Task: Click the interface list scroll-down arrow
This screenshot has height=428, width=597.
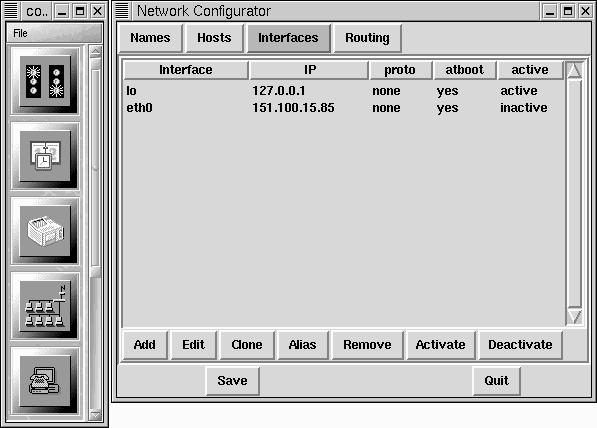Action: click(x=574, y=316)
